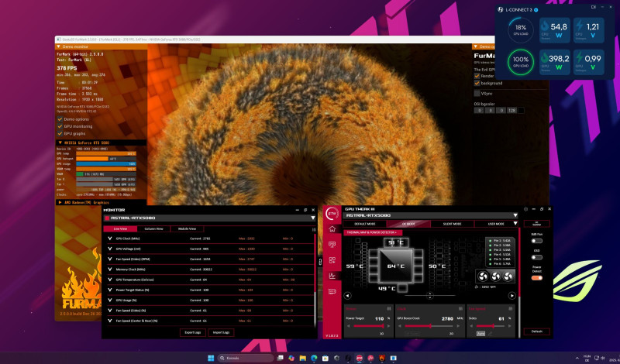
Task: Open the User Mode dropdown arrow
Action: 515,224
